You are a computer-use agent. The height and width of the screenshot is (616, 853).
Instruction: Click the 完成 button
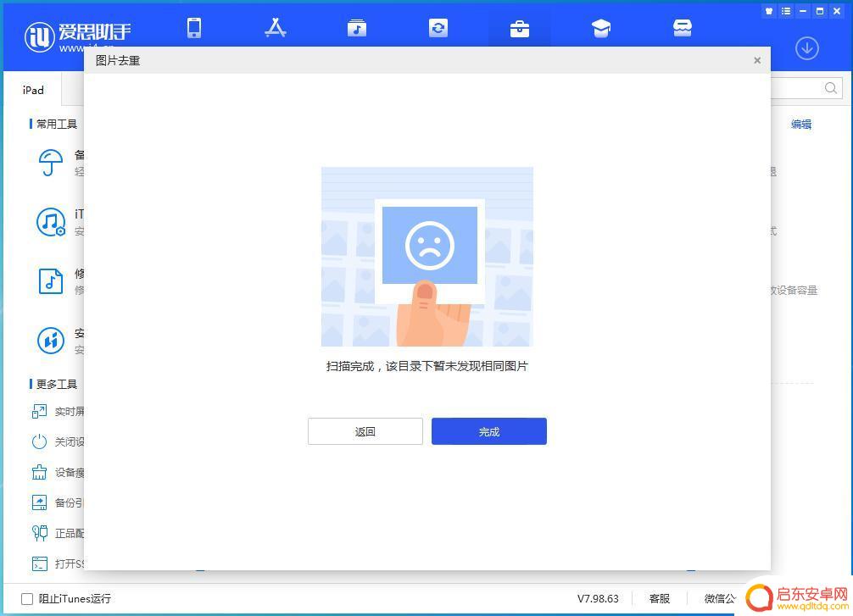(x=489, y=431)
